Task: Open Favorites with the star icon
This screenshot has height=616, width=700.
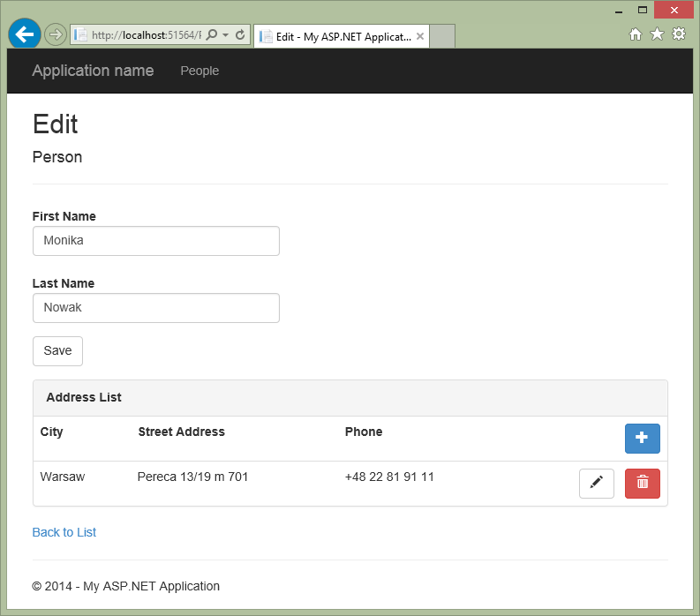Action: (x=657, y=34)
